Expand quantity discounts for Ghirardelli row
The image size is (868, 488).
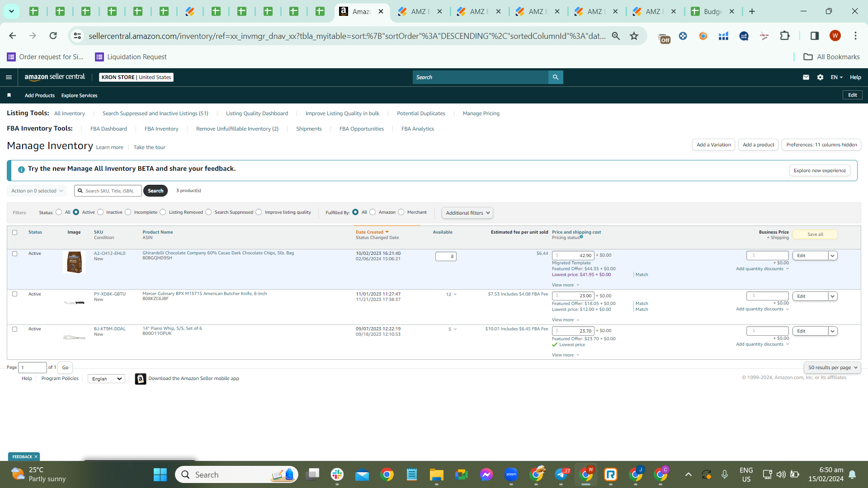click(x=762, y=269)
